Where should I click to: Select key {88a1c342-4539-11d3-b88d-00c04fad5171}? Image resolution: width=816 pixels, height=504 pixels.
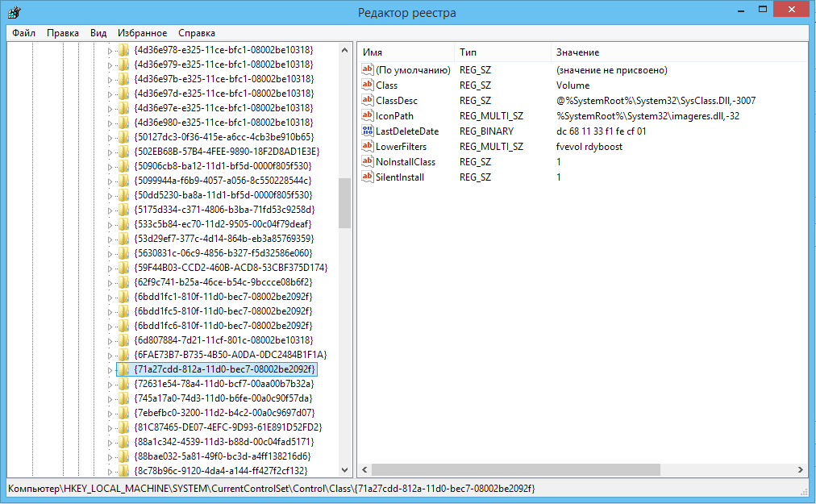[x=224, y=442]
